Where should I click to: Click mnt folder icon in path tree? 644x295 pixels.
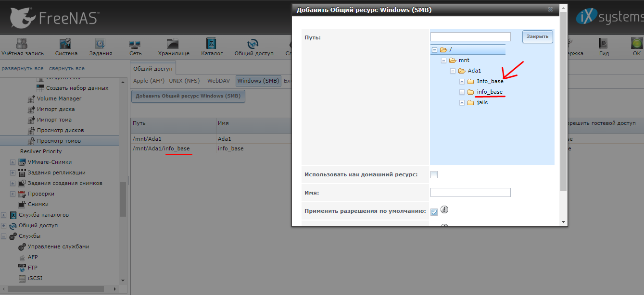[453, 60]
